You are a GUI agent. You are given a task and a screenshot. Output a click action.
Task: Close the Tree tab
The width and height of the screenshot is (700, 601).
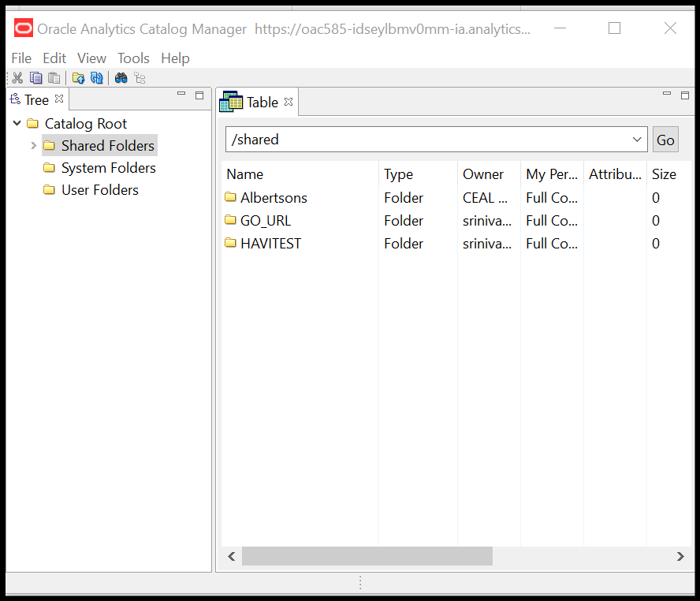[59, 99]
